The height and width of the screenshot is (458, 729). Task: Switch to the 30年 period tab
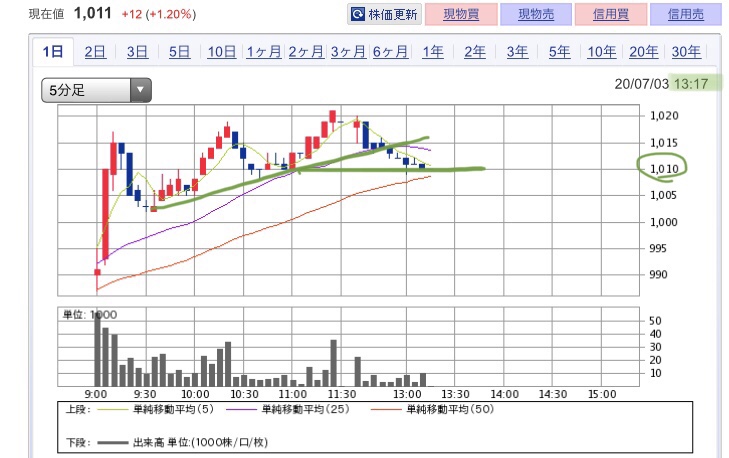click(686, 52)
